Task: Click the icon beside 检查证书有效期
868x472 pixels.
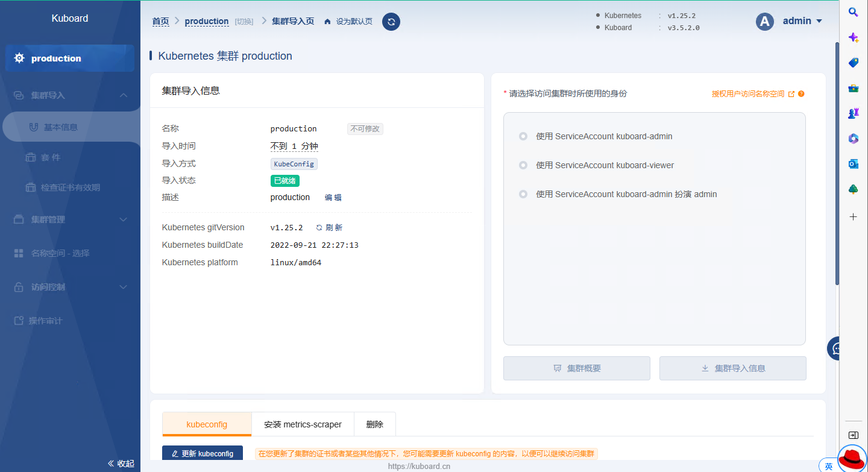Action: click(31, 187)
